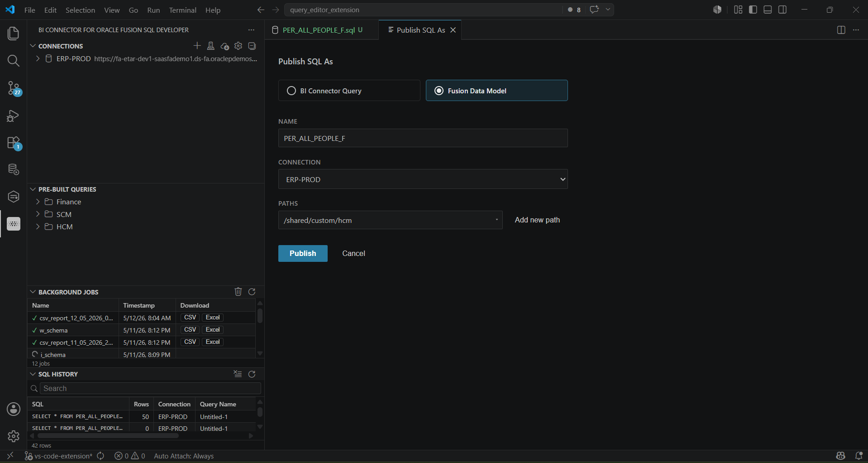Close the Publish SQL As tab

click(453, 30)
